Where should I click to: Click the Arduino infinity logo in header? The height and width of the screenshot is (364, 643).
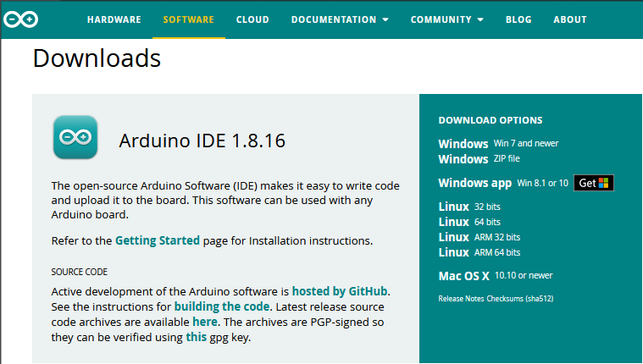coord(20,19)
